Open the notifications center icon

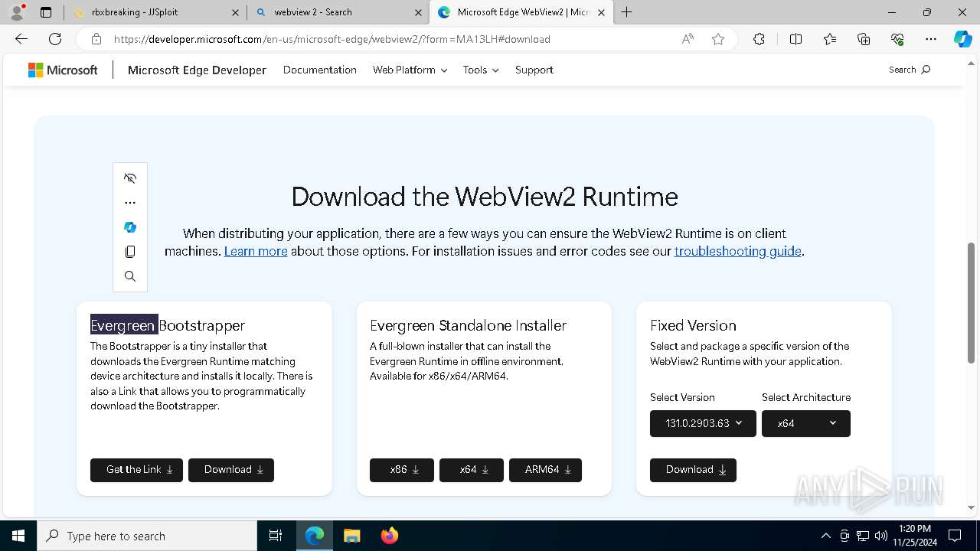pyautogui.click(x=955, y=536)
